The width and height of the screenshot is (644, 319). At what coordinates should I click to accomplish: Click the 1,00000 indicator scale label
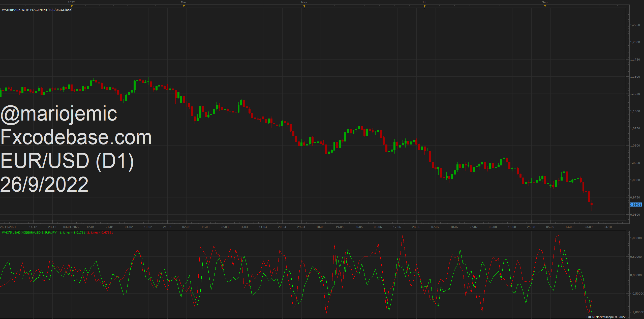coord(636,238)
